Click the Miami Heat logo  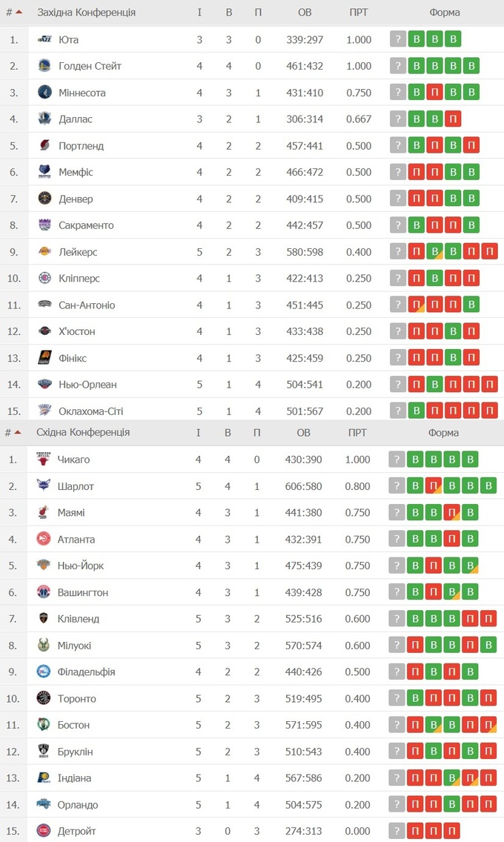(44, 512)
